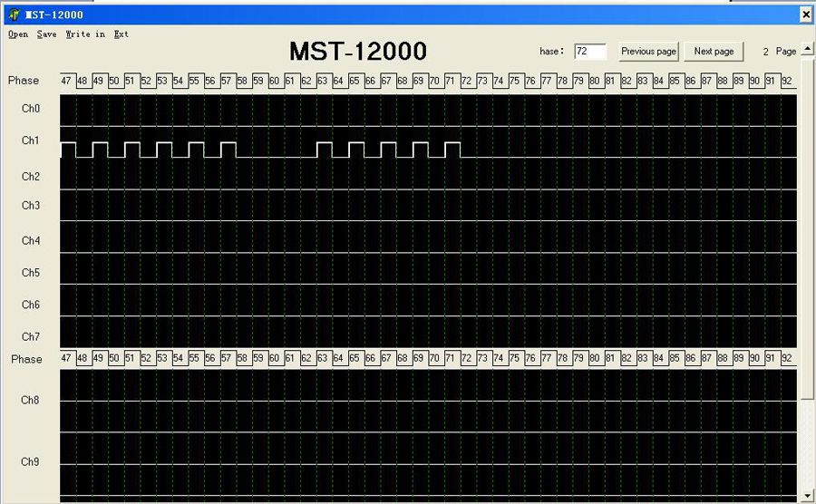
Task: Focus the phase number input field
Action: pyautogui.click(x=589, y=52)
